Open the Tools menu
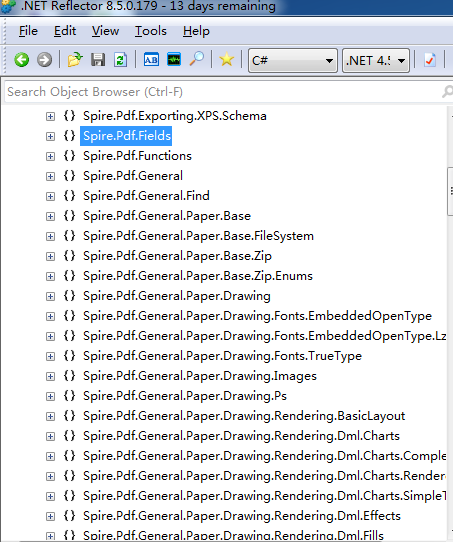453x542 pixels. coord(151,31)
